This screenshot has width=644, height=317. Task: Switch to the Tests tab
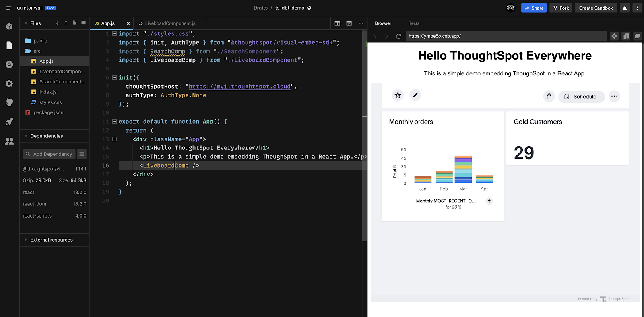[414, 23]
